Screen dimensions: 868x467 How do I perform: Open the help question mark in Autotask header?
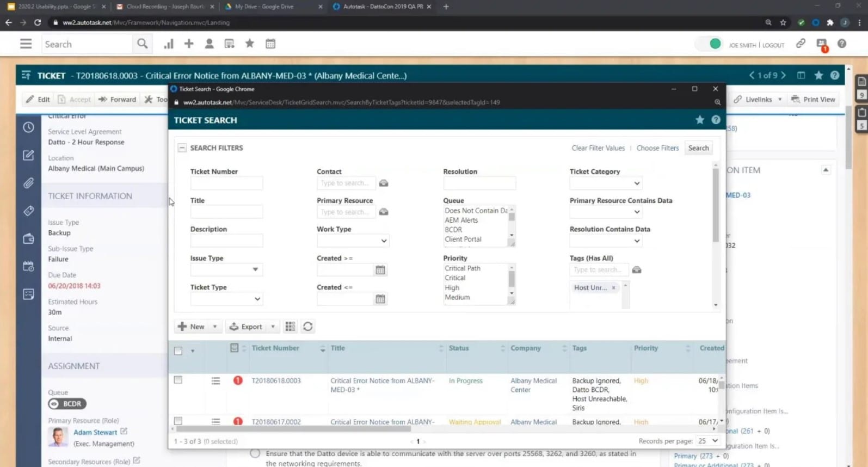[842, 44]
